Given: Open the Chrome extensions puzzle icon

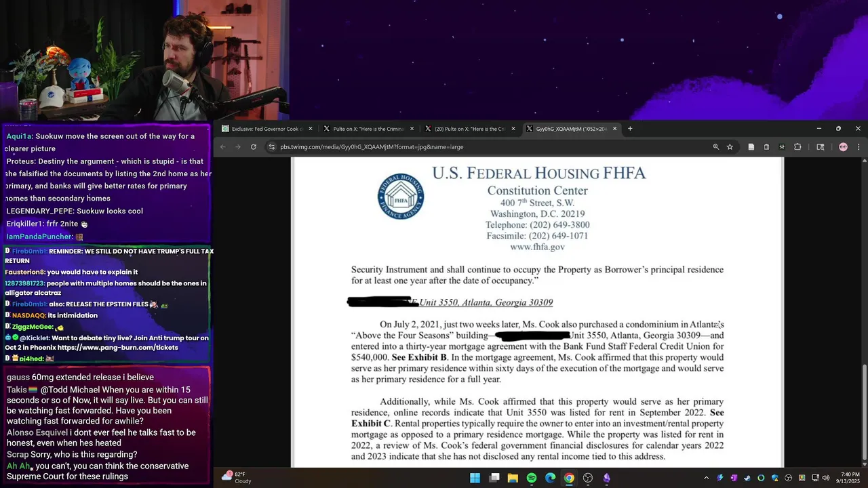Looking at the screenshot, I should 797,147.
